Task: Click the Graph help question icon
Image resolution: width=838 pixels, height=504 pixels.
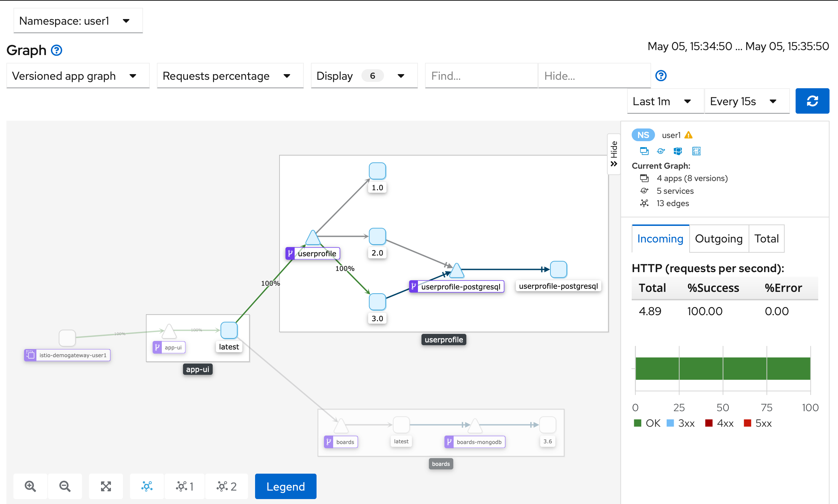Action: point(57,50)
